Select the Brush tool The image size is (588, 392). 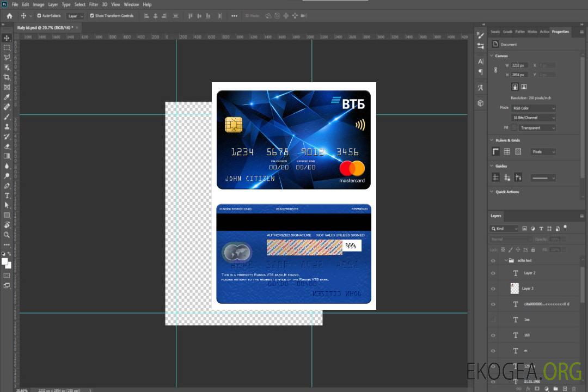[x=7, y=117]
